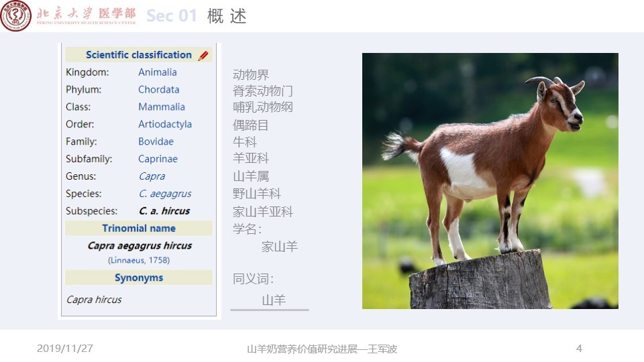This screenshot has height=362, width=644.
Task: Click the Synonyms header
Action: [139, 278]
